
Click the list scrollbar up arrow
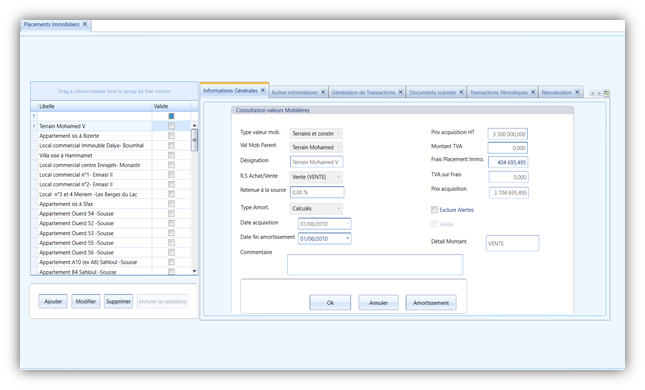(195, 125)
